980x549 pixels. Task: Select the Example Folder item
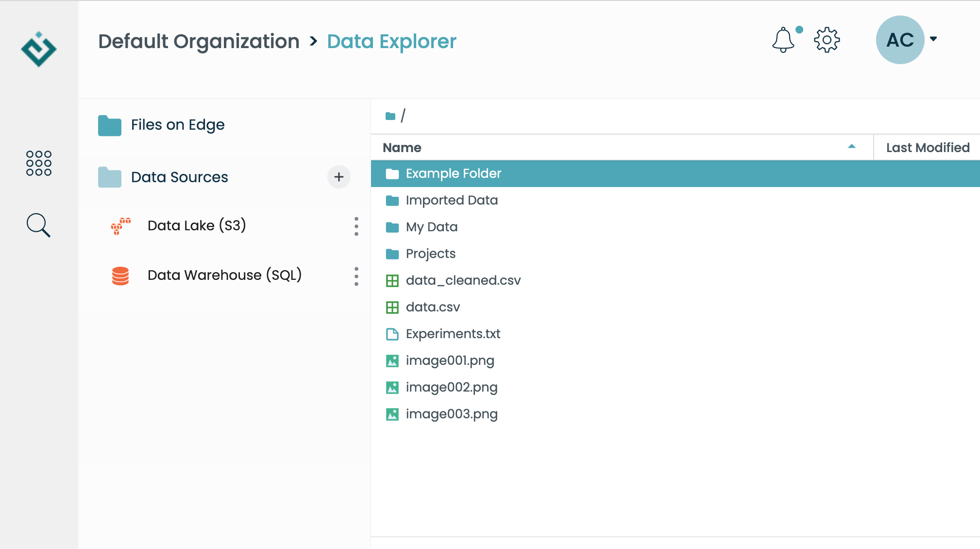[x=454, y=174]
